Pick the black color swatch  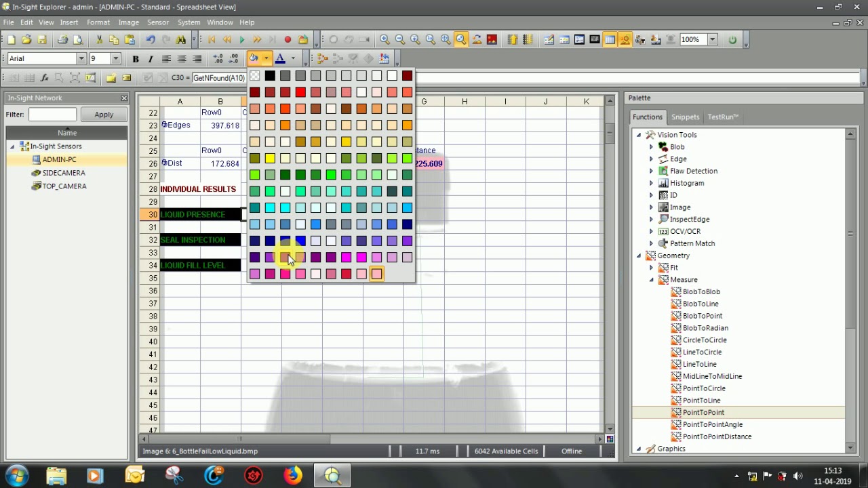(270, 76)
